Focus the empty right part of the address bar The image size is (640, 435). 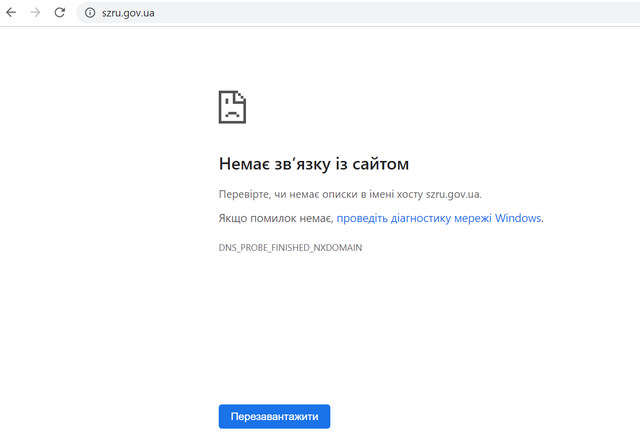coord(450,13)
